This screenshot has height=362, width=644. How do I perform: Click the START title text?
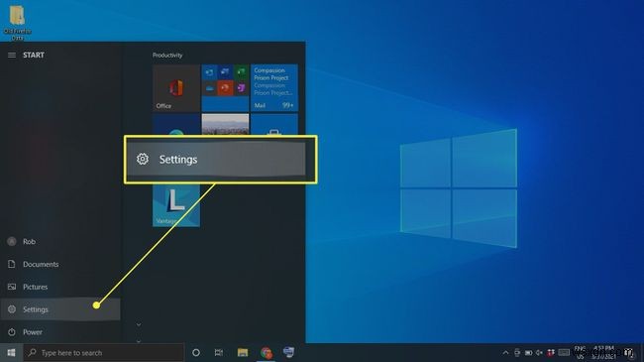(34, 56)
